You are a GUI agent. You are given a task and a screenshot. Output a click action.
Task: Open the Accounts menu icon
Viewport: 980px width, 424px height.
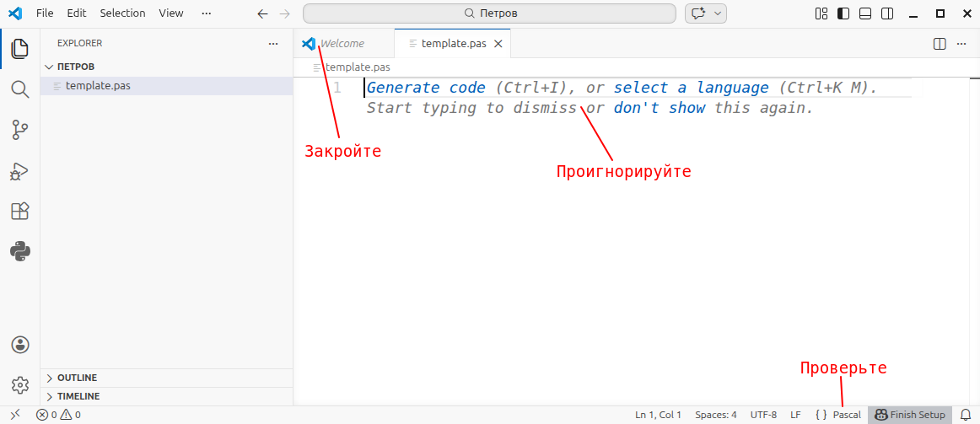click(x=19, y=345)
